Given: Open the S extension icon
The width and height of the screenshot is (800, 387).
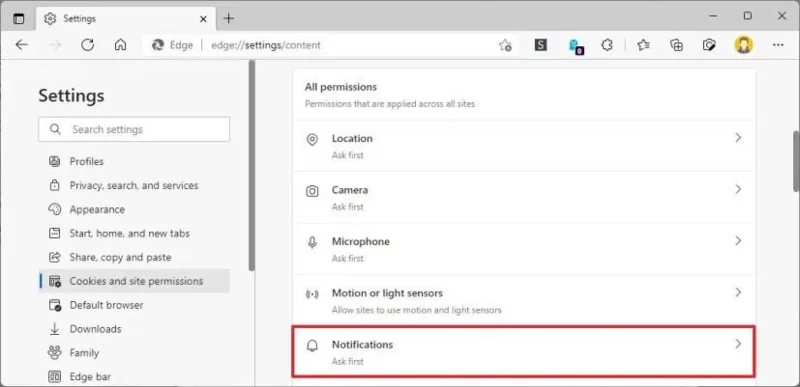Looking at the screenshot, I should [541, 45].
